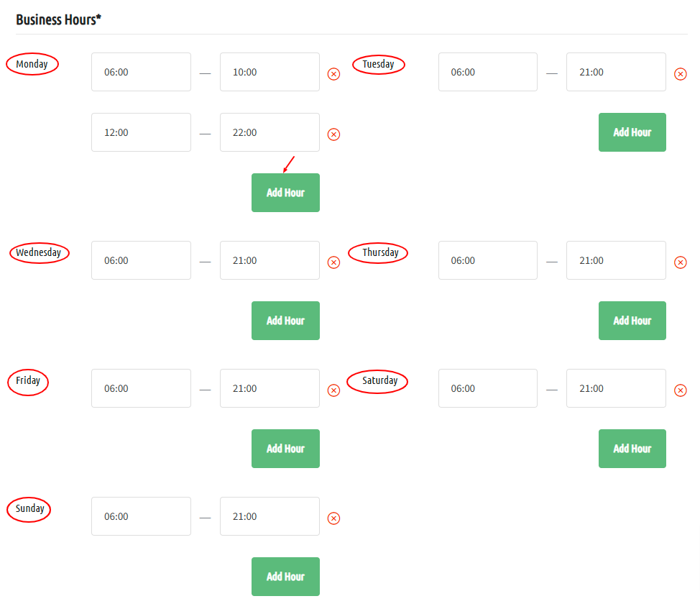
Task: Click Add Hour under Thursday
Action: click(632, 321)
